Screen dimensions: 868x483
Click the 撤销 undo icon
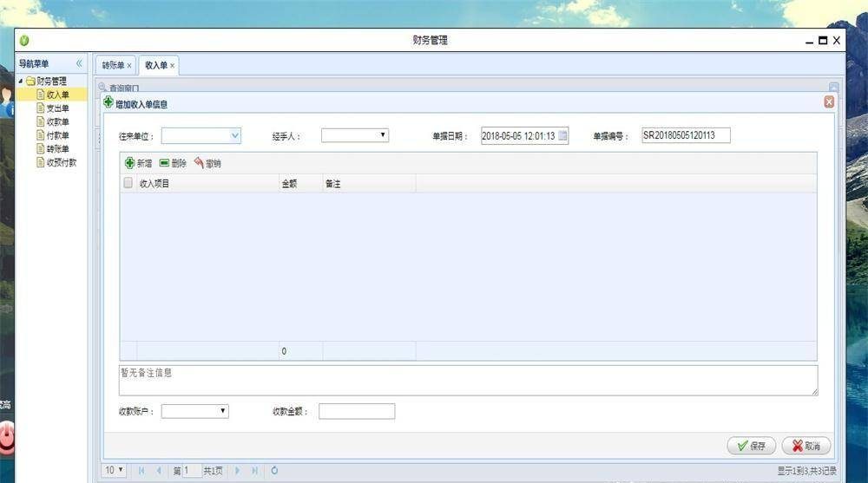pos(199,163)
